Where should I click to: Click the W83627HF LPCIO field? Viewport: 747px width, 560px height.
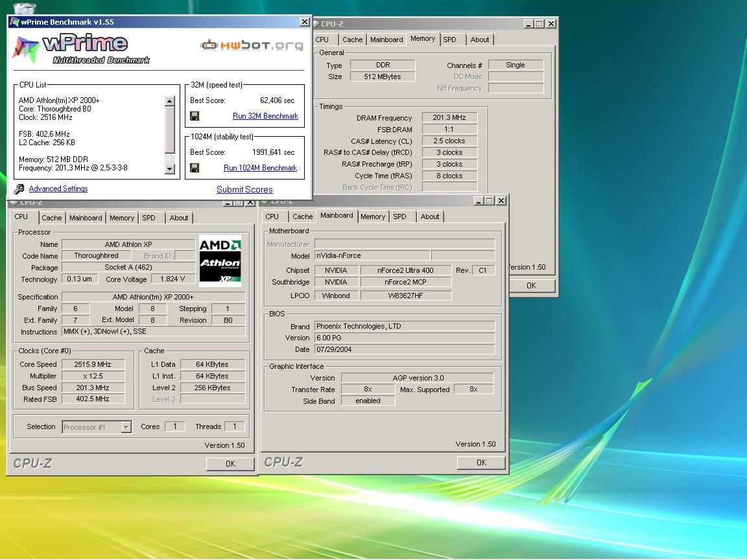click(x=405, y=296)
